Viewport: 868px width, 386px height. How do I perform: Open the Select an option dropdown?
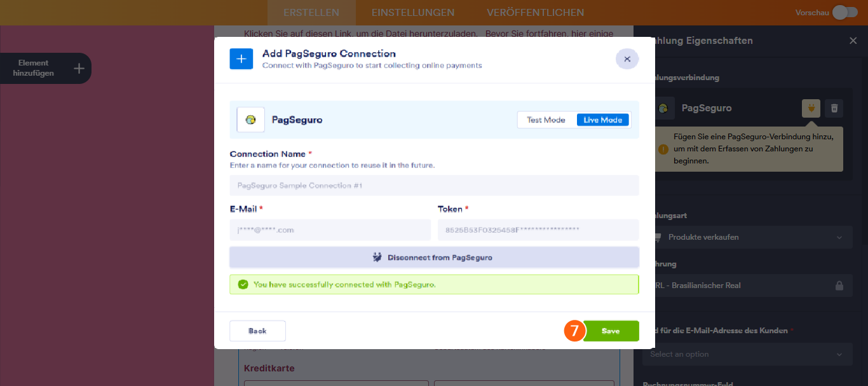point(747,354)
